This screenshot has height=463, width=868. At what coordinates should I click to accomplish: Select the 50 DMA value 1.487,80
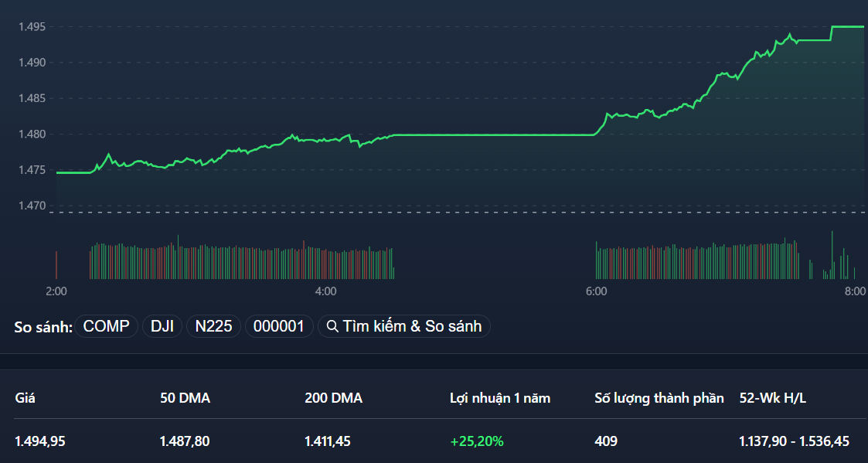185,441
